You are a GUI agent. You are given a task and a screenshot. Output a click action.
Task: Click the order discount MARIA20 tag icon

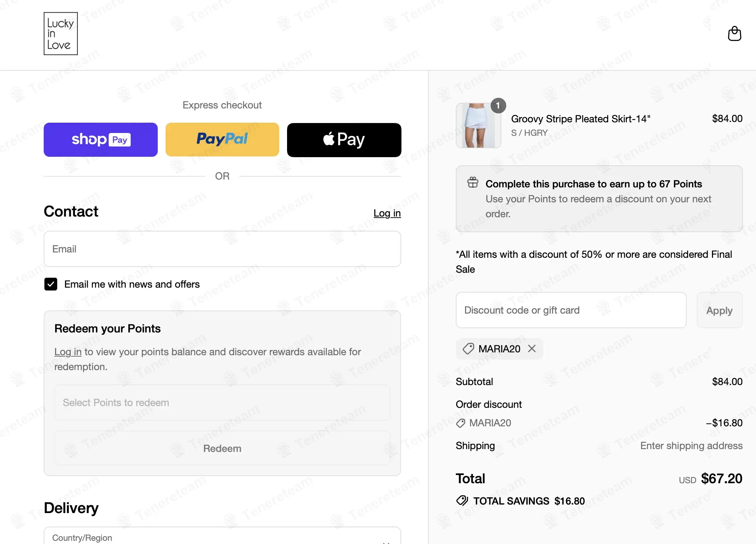click(461, 423)
